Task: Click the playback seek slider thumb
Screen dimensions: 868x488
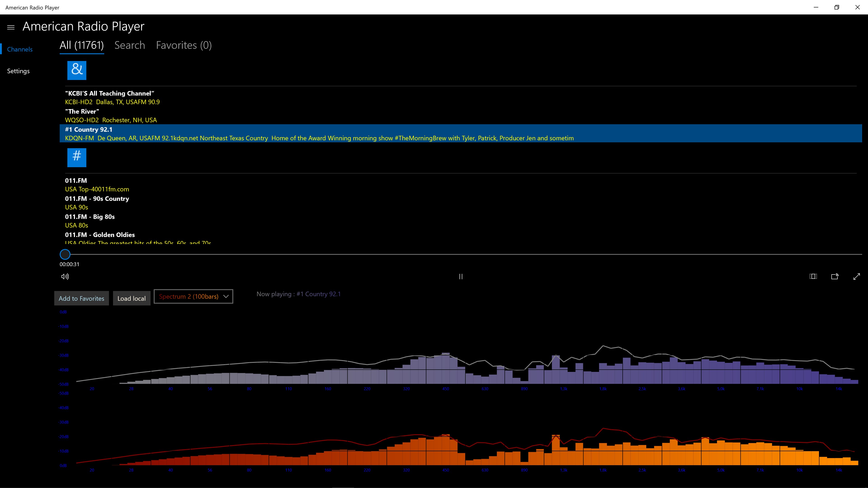Action: pyautogui.click(x=65, y=254)
